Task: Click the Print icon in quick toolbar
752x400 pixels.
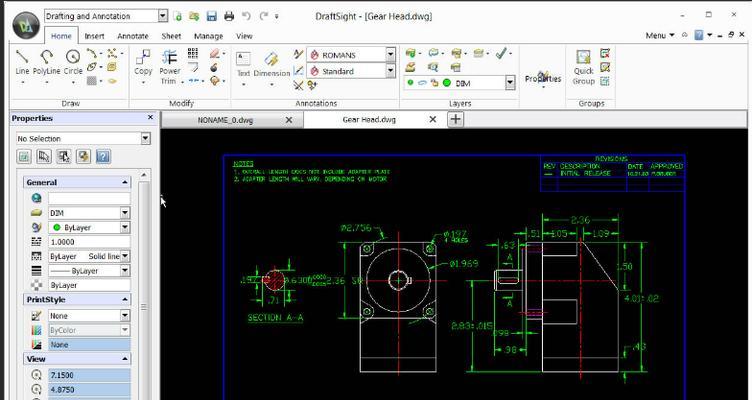Action: tap(229, 16)
